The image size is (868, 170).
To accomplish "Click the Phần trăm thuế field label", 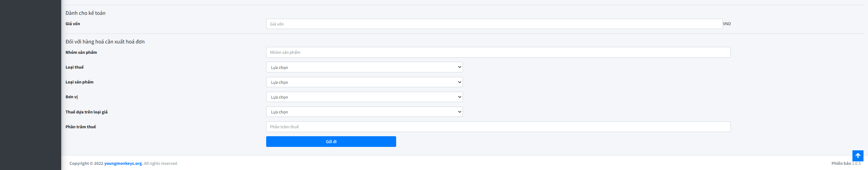I will click(x=81, y=127).
